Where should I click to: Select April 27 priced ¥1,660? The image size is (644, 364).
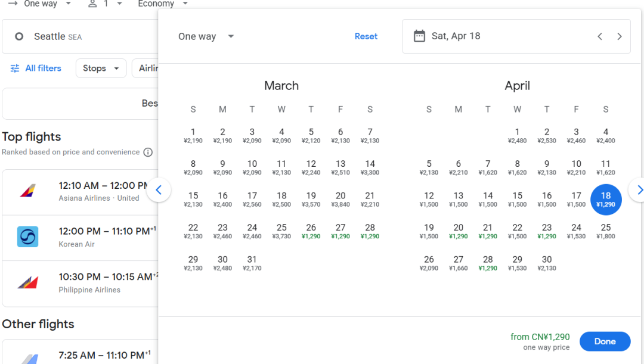click(x=459, y=263)
